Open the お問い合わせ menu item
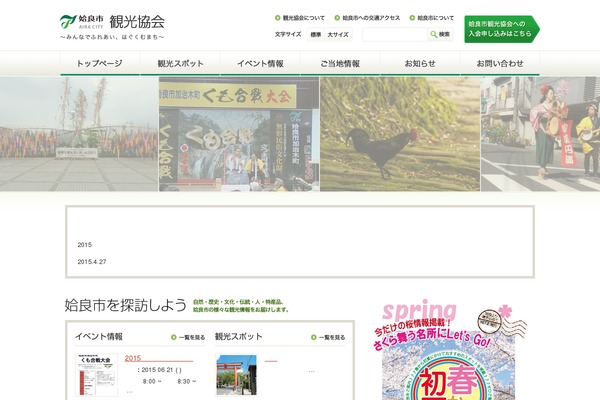The width and height of the screenshot is (600, 400). click(500, 64)
